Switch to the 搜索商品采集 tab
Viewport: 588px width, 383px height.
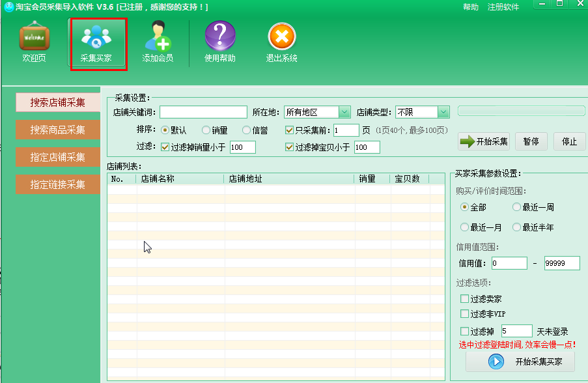(x=58, y=130)
